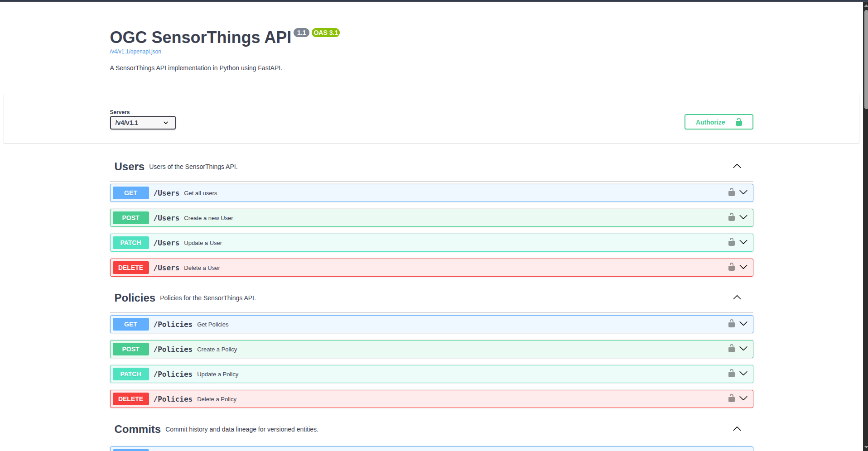Expand the POST /Policies operation chevron
The image size is (868, 451).
pyautogui.click(x=743, y=349)
